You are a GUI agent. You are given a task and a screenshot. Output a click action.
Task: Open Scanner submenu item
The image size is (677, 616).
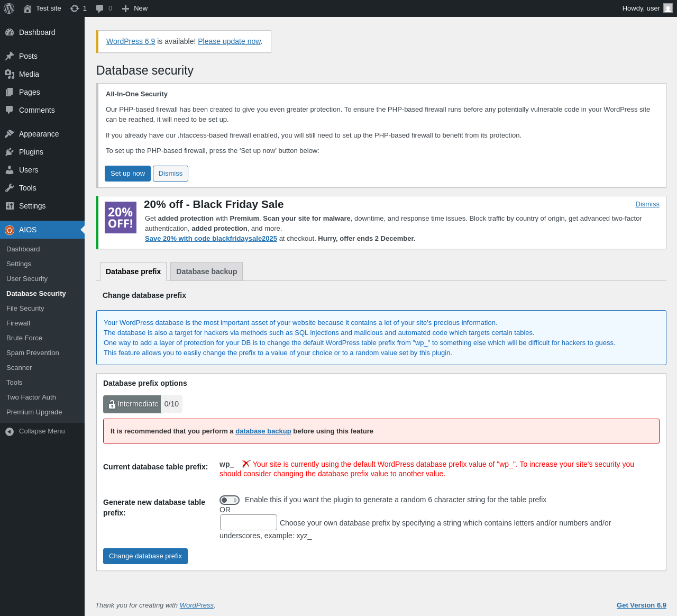coord(19,368)
